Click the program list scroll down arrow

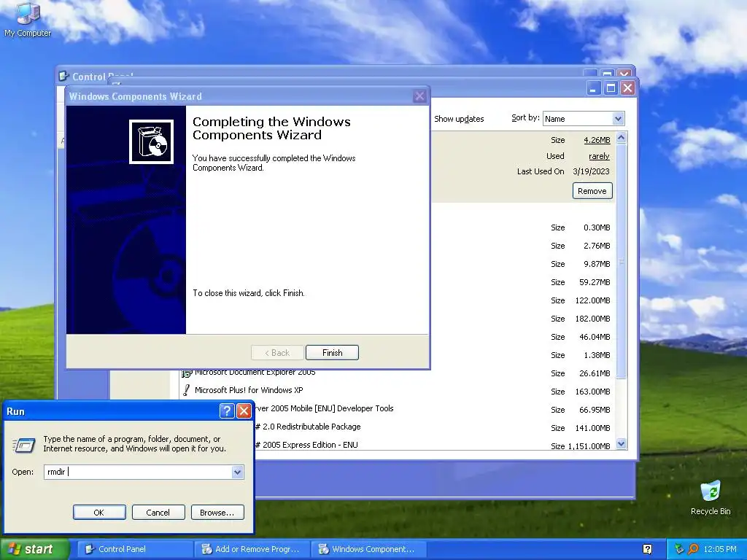[x=621, y=444]
